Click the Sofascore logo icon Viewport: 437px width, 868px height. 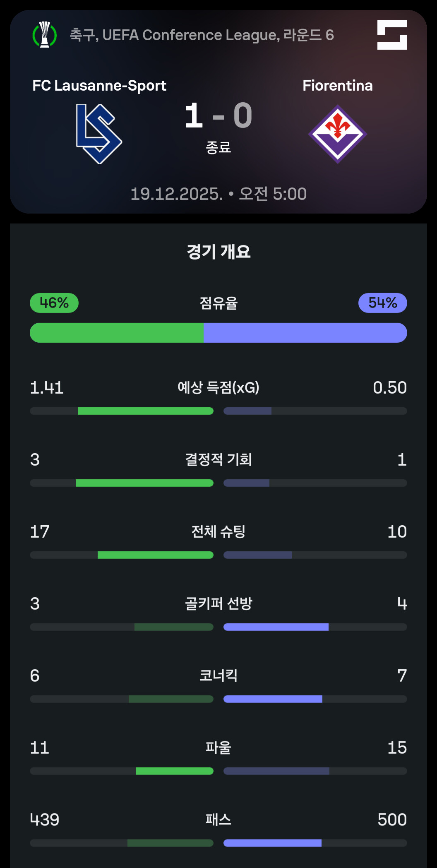pos(392,35)
